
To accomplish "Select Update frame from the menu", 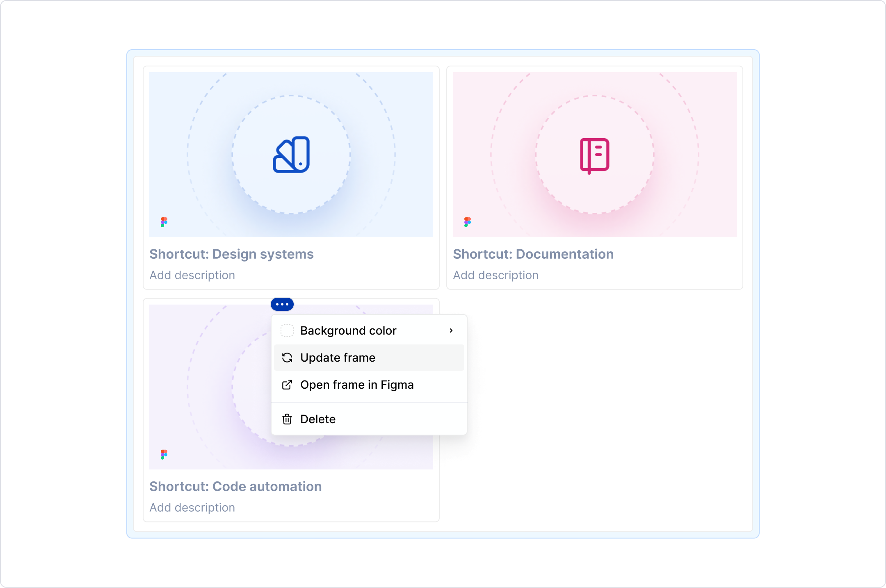I will pyautogui.click(x=338, y=358).
